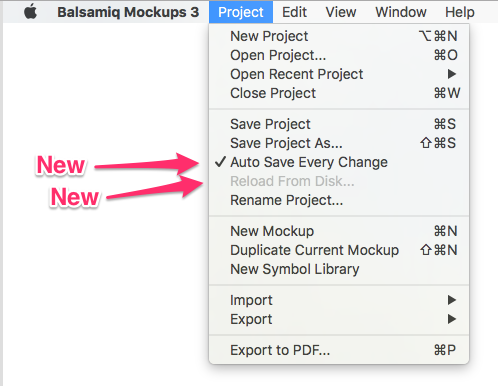
Task: Open the Apple menu icon
Action: [31, 12]
